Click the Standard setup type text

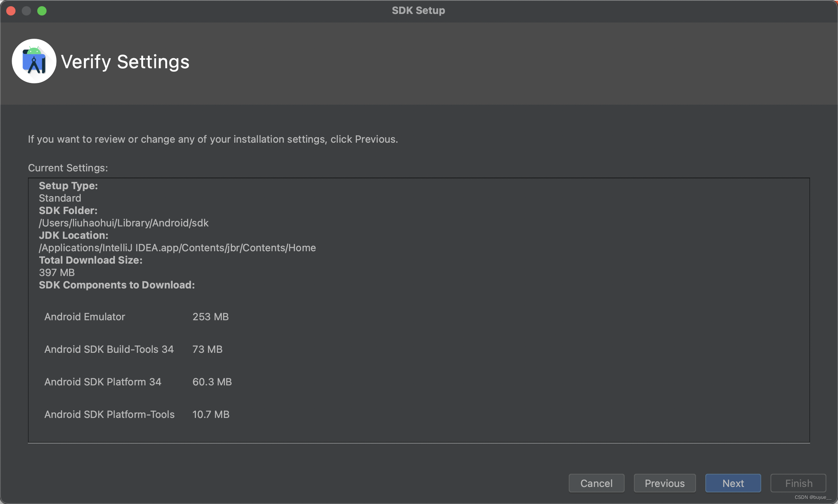(x=60, y=198)
